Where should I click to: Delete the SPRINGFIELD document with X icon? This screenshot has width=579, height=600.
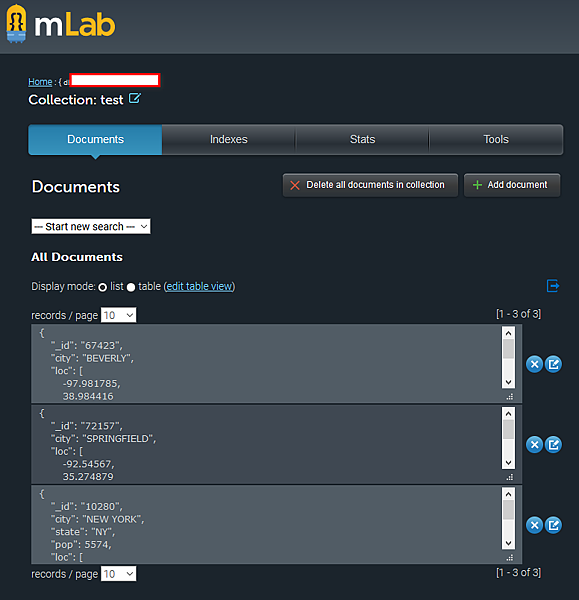(x=534, y=444)
